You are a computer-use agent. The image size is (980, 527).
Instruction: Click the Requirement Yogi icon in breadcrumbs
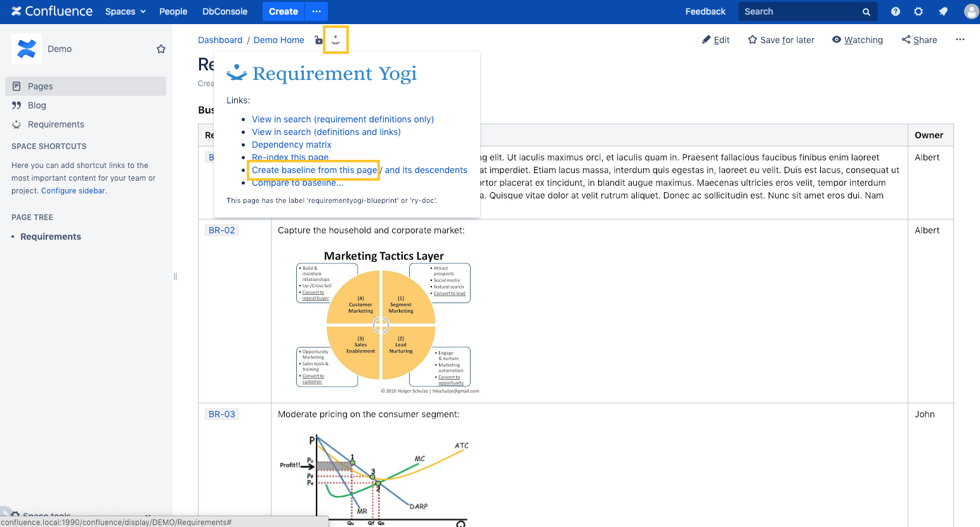[x=336, y=40]
